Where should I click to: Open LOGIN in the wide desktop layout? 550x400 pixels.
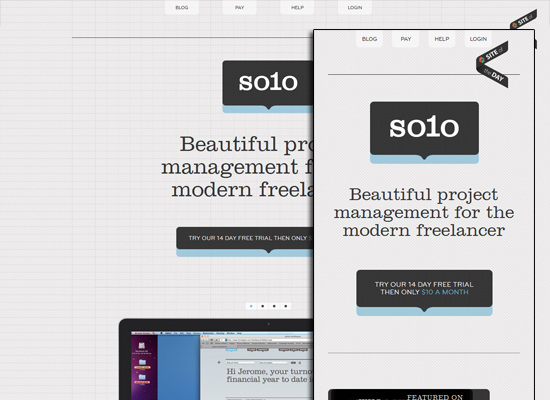point(355,7)
